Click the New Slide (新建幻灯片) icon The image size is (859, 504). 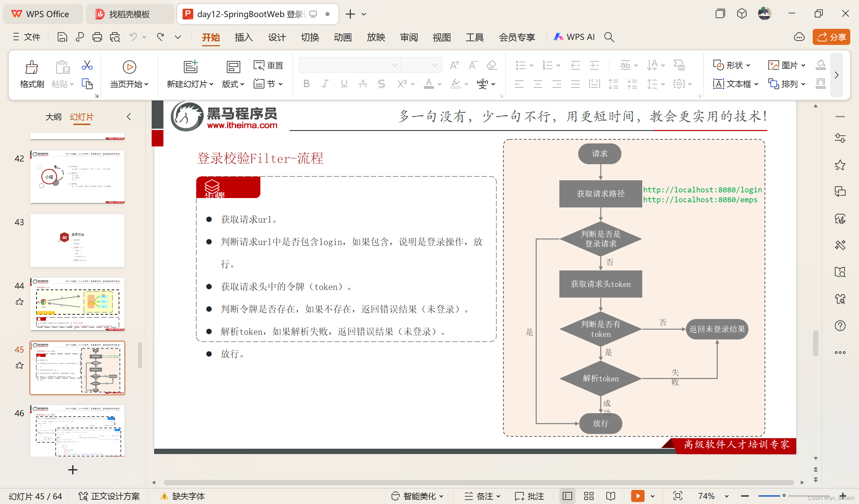(x=191, y=66)
